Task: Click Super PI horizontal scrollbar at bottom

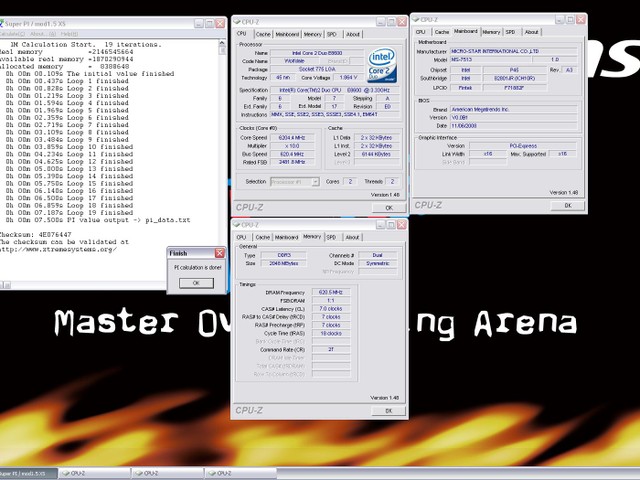Action: [x=82, y=285]
